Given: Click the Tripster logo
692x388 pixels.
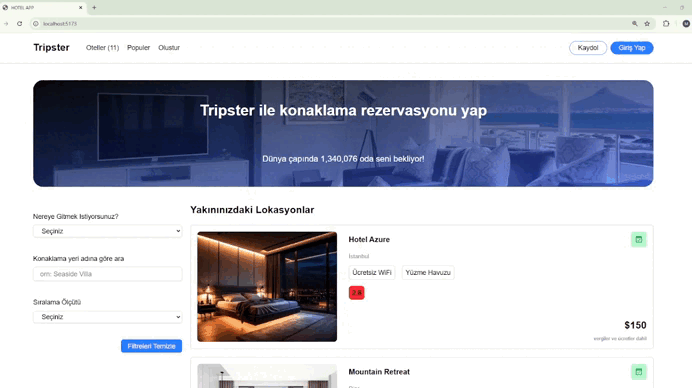Looking at the screenshot, I should coord(52,48).
